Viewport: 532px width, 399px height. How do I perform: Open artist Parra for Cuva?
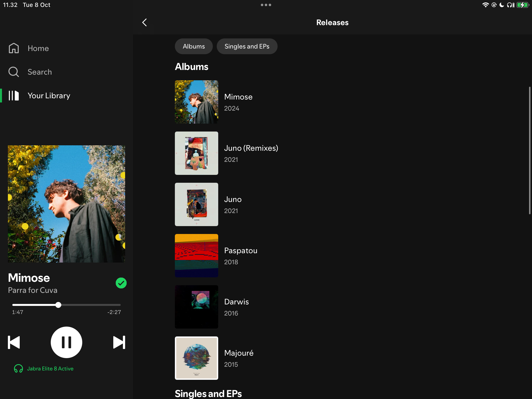tap(33, 290)
